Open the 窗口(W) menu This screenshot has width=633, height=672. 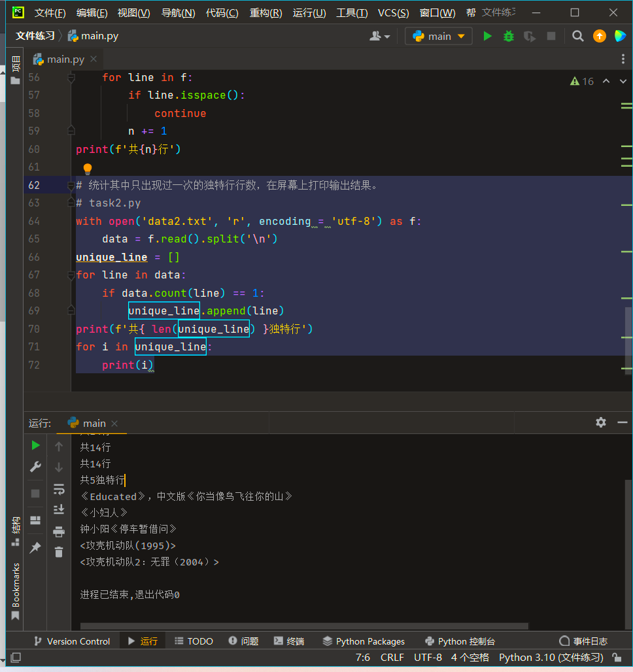pyautogui.click(x=437, y=13)
